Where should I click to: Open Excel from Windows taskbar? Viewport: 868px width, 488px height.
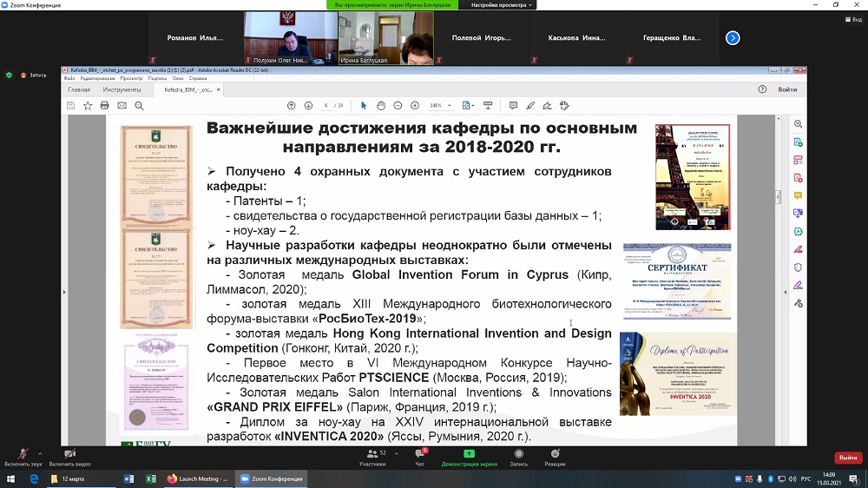(150, 478)
